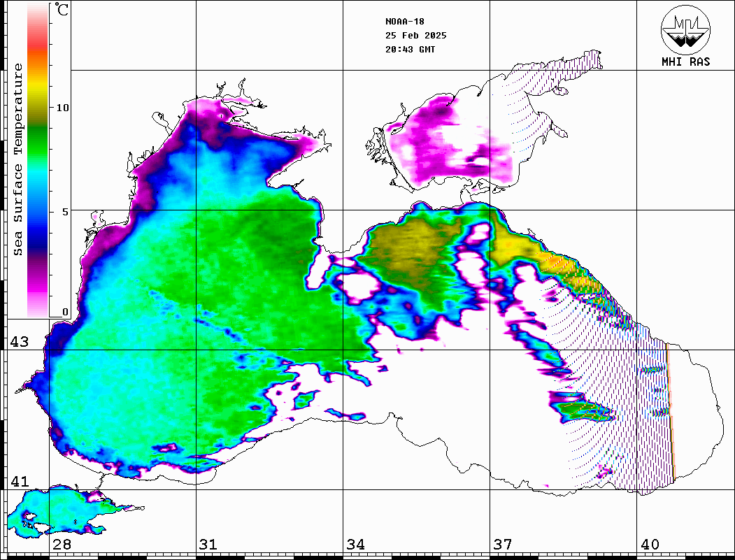Click the '0' value on the temperature scale
Viewport: 735px width, 560px height.
66,312
